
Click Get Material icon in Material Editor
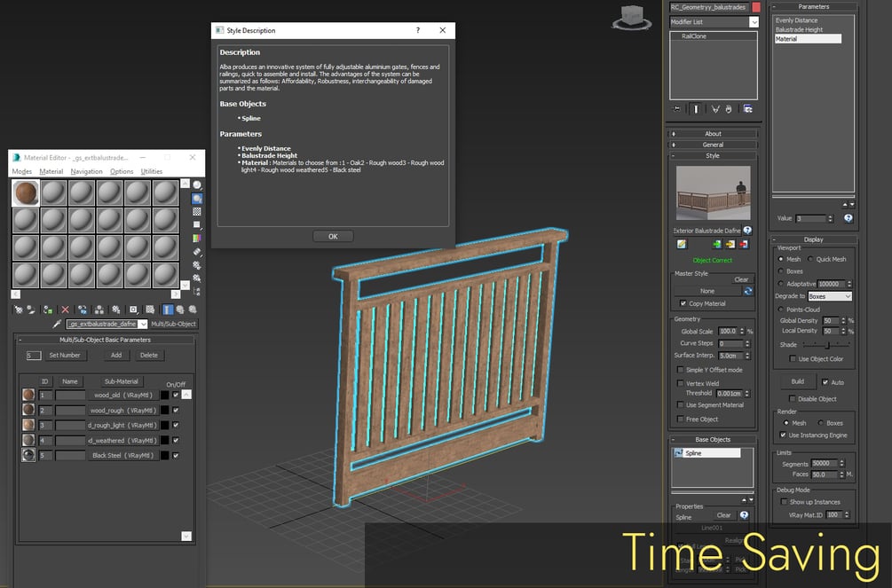click(19, 310)
